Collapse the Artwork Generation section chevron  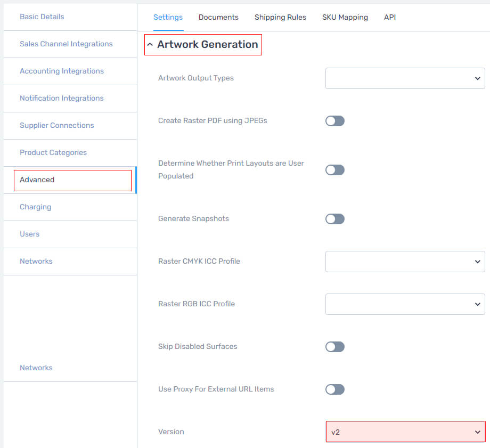click(150, 45)
